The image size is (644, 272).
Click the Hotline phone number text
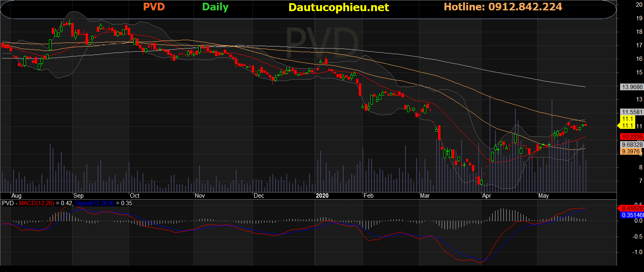pos(503,7)
